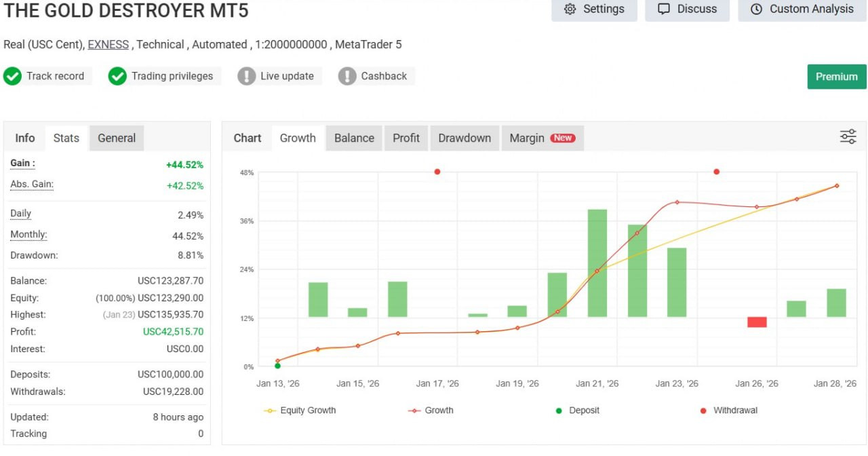Click the Trading privileges checkmark icon
868x456 pixels.
(x=117, y=76)
